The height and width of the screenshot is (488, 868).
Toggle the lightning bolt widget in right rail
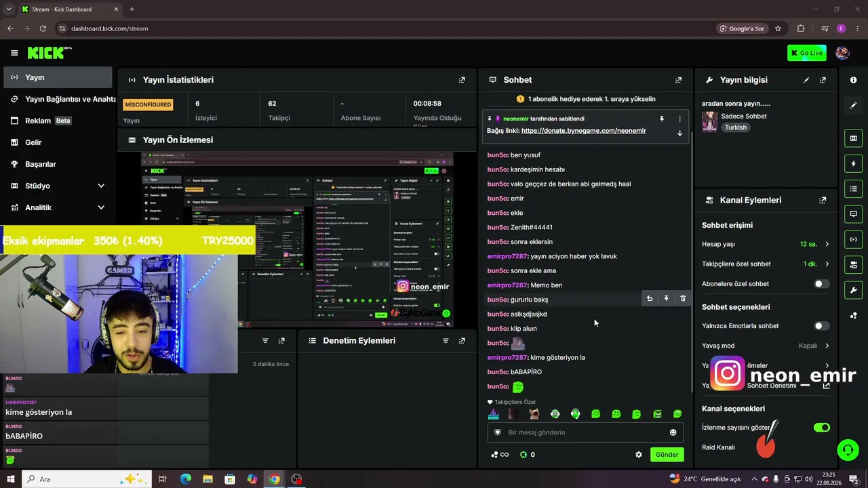click(x=853, y=163)
